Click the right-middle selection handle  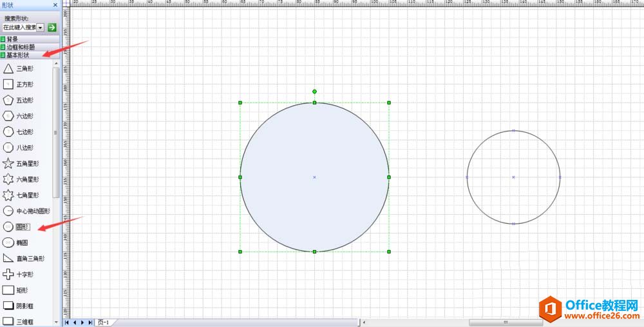[389, 177]
